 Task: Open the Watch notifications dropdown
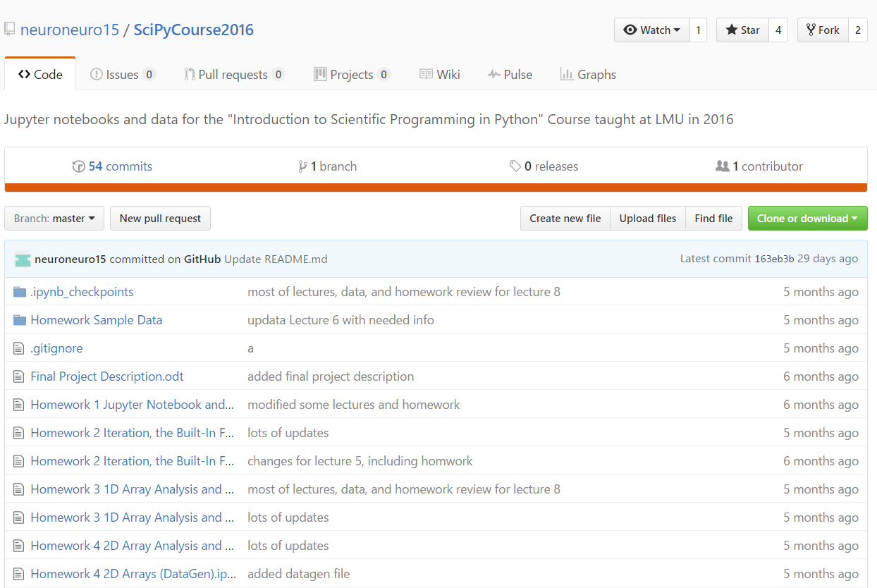pos(651,30)
